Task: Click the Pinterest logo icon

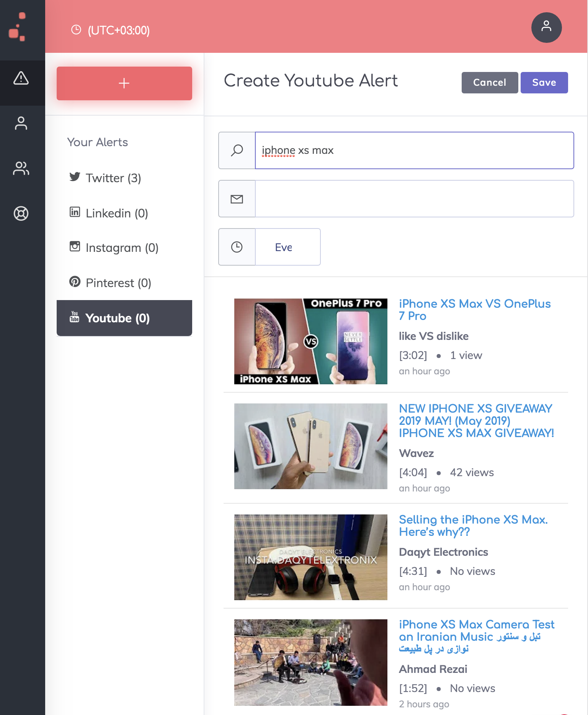Action: pos(75,282)
